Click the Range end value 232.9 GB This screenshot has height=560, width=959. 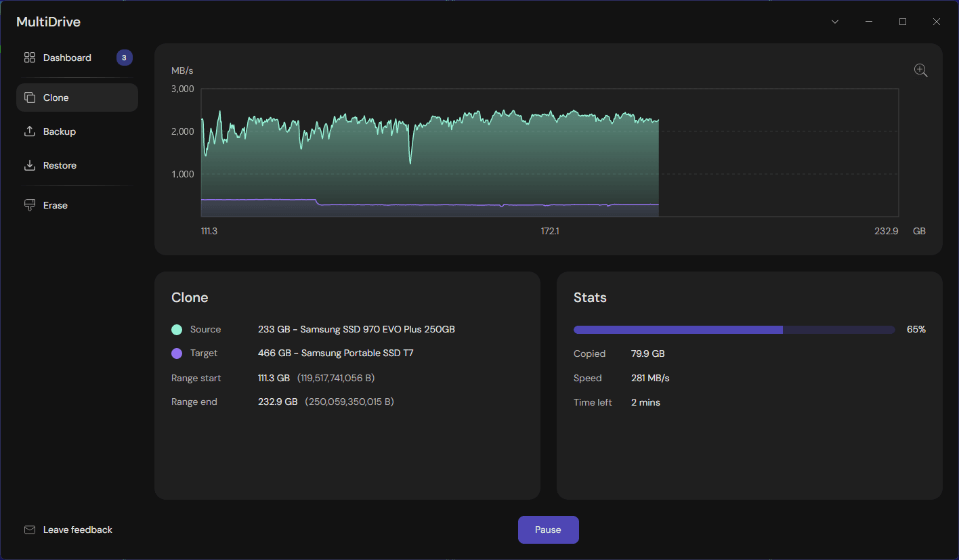pos(277,401)
